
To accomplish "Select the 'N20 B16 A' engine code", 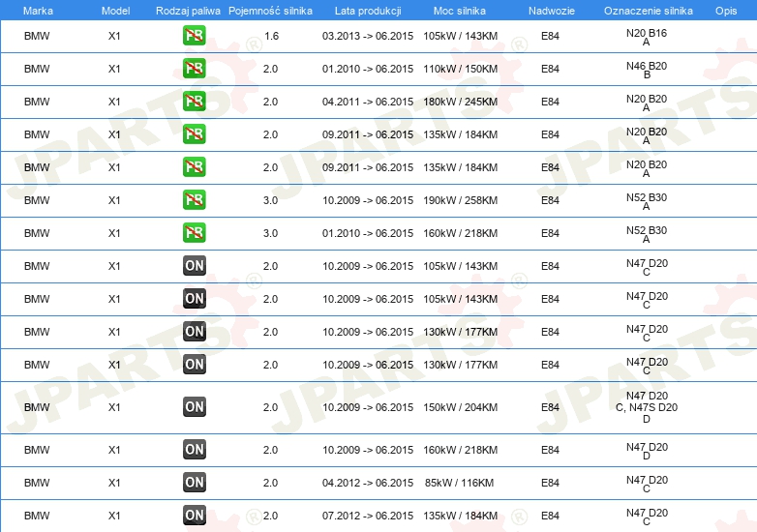I will click(647, 37).
